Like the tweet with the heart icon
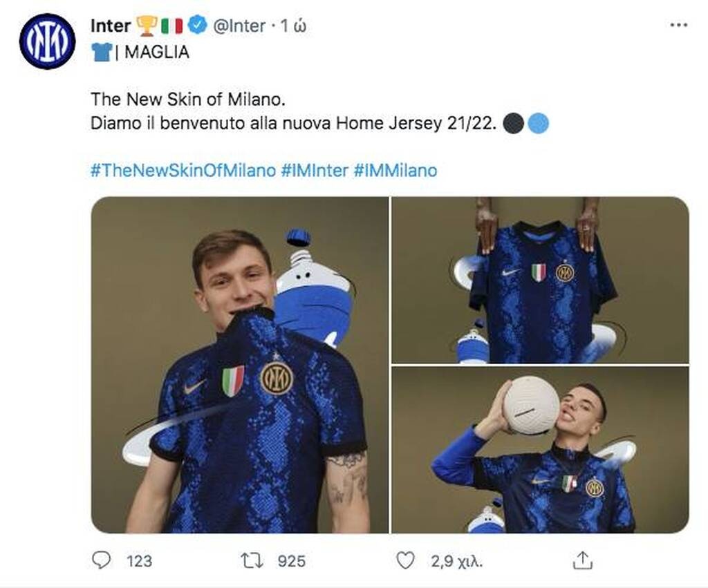Image resolution: width=708 pixels, height=588 pixels. pyautogui.click(x=405, y=560)
